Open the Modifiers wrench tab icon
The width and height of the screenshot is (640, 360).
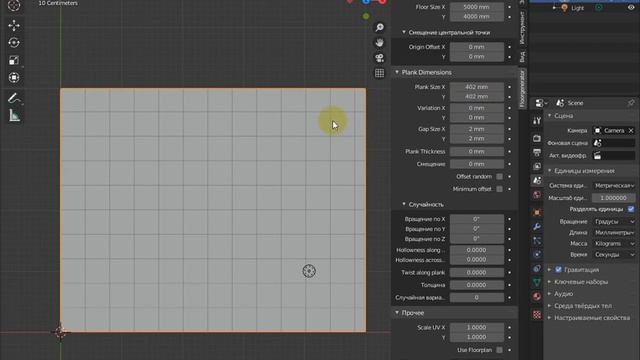click(x=537, y=227)
